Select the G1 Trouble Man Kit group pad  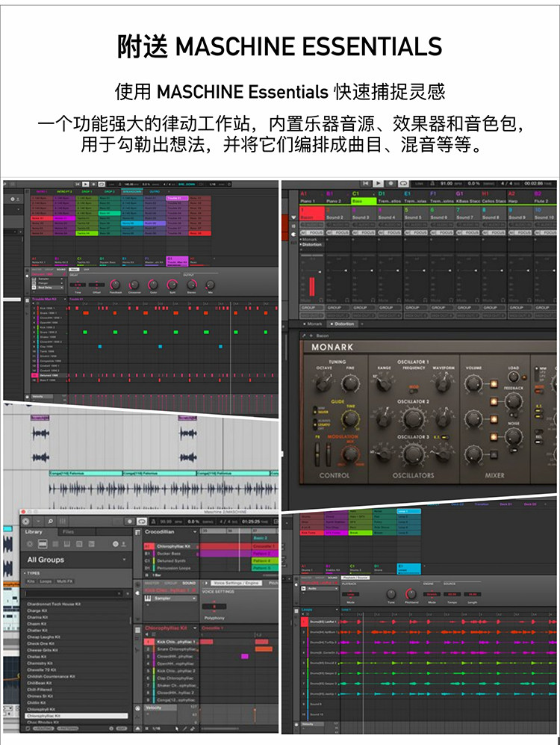pyautogui.click(x=177, y=261)
